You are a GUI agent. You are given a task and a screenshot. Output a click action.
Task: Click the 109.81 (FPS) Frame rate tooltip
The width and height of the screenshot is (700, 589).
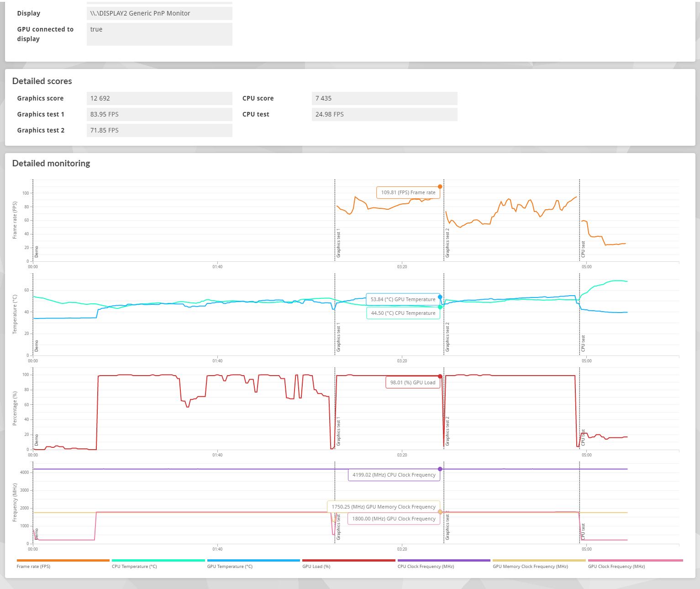(408, 192)
